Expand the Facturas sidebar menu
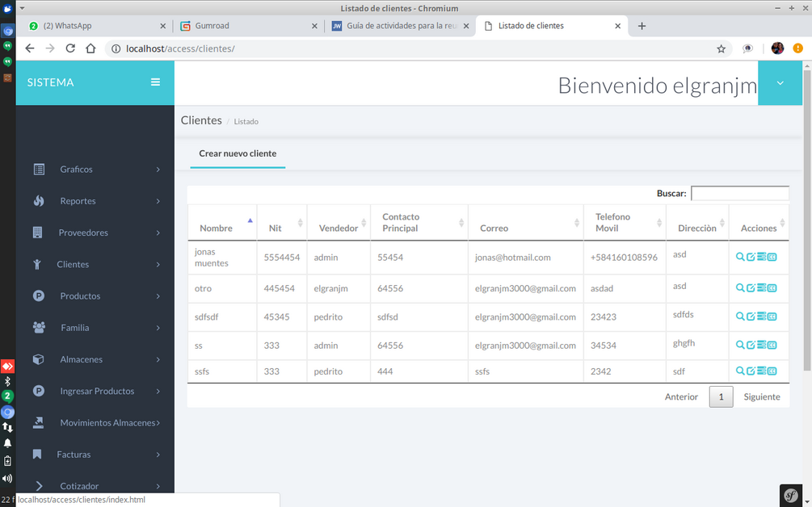Viewport: 812px width, 507px height. click(95, 455)
